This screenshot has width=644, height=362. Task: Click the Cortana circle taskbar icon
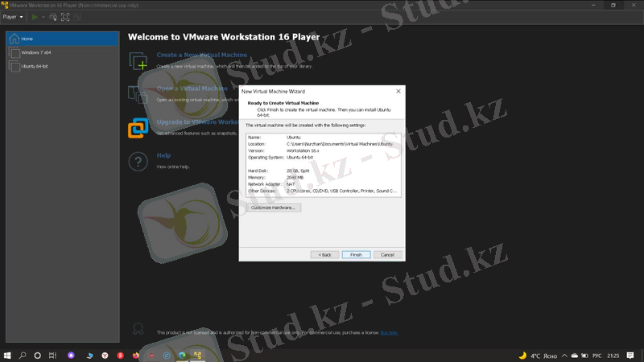pyautogui.click(x=37, y=356)
